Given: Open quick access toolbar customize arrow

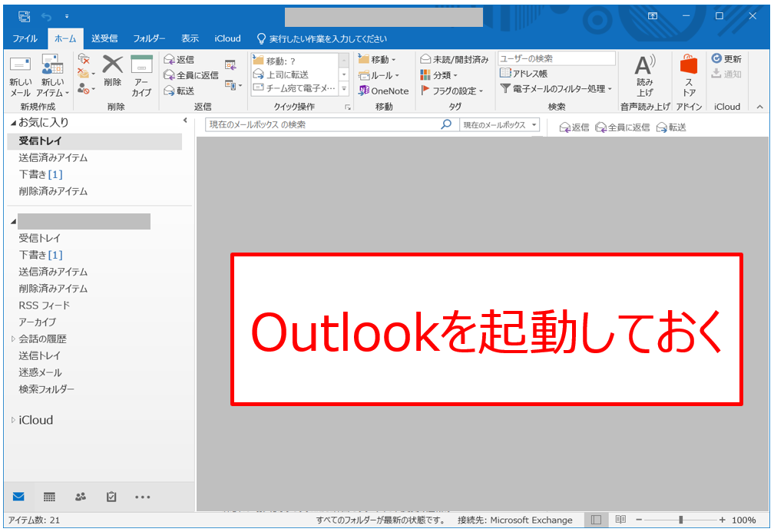Looking at the screenshot, I should click(67, 17).
